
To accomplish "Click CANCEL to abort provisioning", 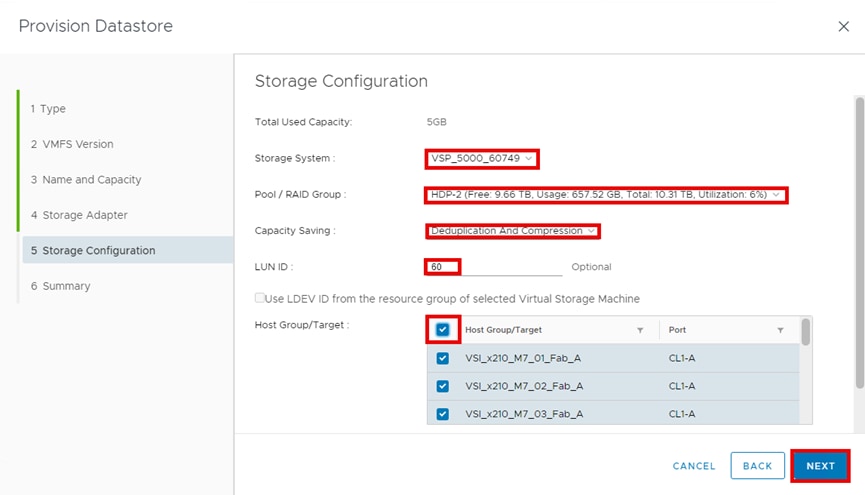I will 693,466.
